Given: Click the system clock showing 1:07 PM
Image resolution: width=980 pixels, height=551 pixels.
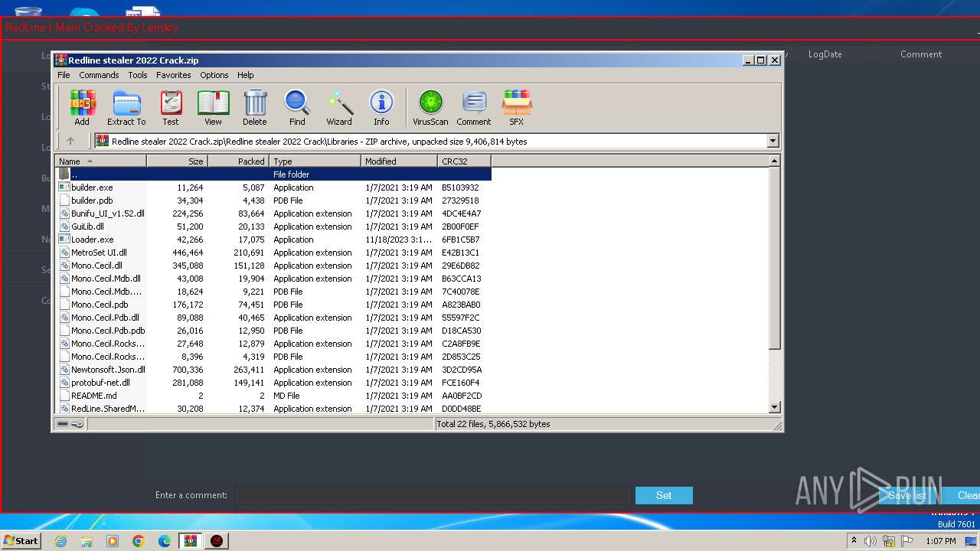Looking at the screenshot, I should pyautogui.click(x=940, y=541).
